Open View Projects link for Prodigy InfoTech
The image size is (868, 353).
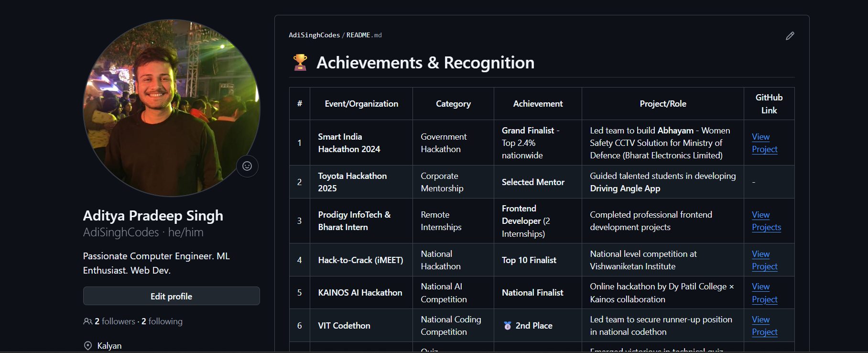[766, 221]
